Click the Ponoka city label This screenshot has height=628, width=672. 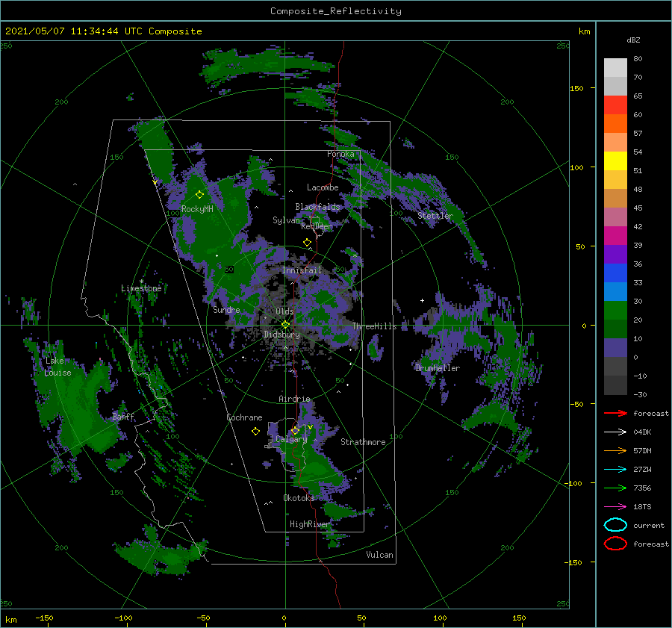(x=340, y=154)
